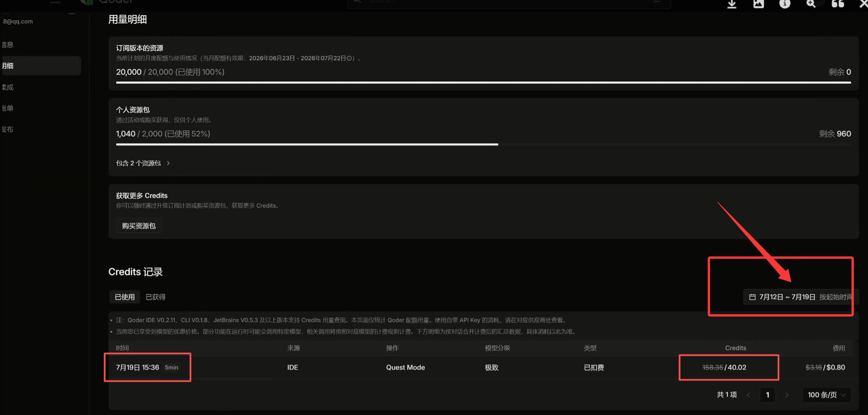
Task: Click the 类型 column header
Action: 590,348
